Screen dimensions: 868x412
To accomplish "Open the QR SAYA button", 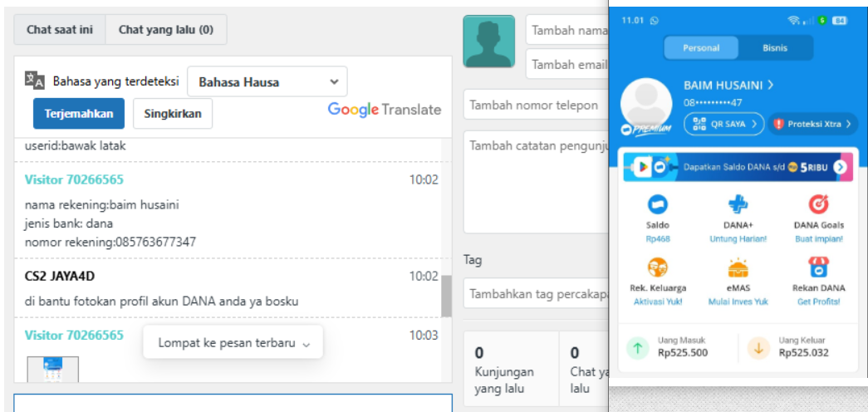I will 724,124.
